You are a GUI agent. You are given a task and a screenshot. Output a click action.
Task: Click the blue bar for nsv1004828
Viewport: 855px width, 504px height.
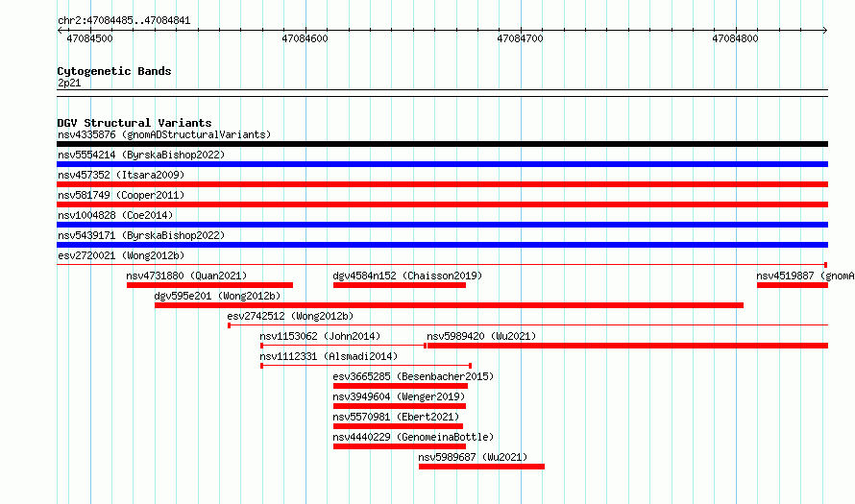pos(442,225)
